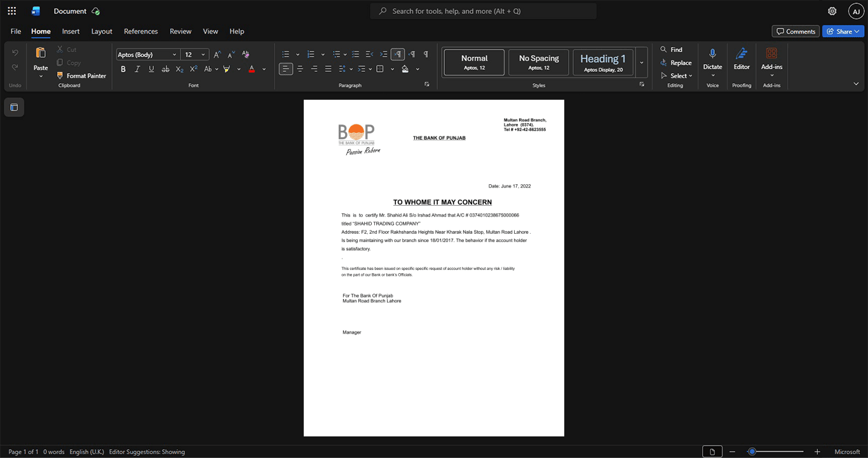Open the AJ account avatar
868x458 pixels.
(x=856, y=11)
